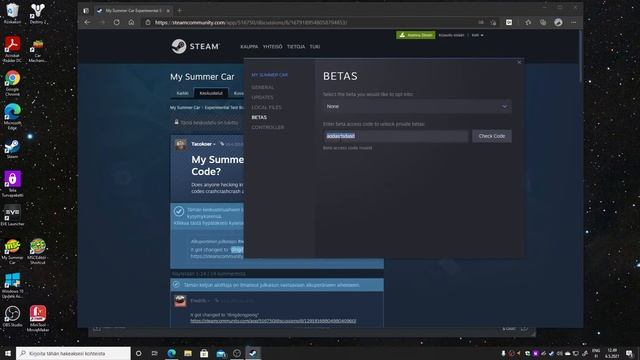Open the Cortana circle on the taskbar
The width and height of the screenshot is (640, 360).
click(138, 353)
